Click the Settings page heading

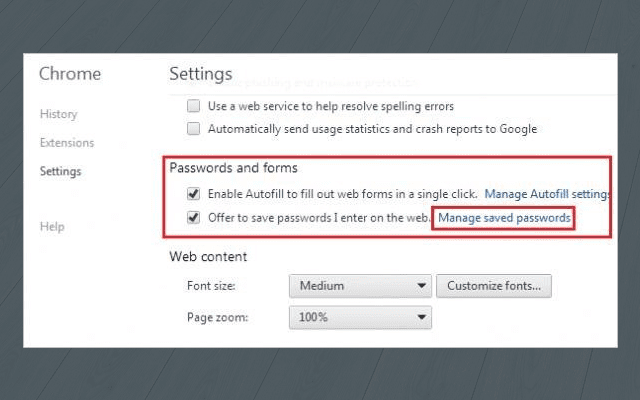coord(200,74)
